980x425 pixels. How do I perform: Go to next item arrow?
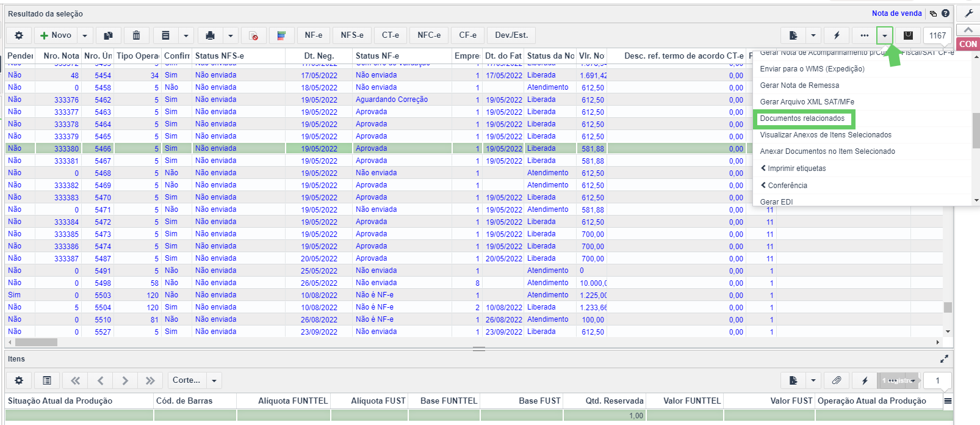[125, 380]
